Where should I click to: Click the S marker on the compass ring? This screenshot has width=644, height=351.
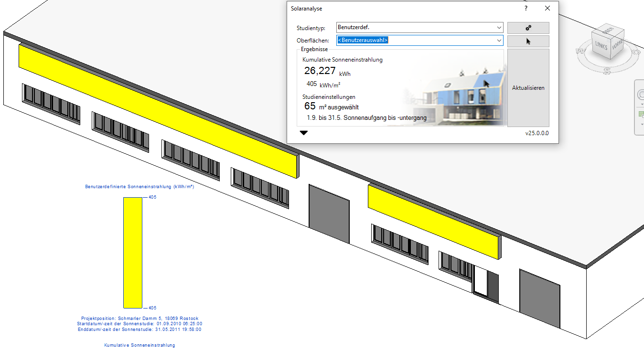click(x=606, y=71)
